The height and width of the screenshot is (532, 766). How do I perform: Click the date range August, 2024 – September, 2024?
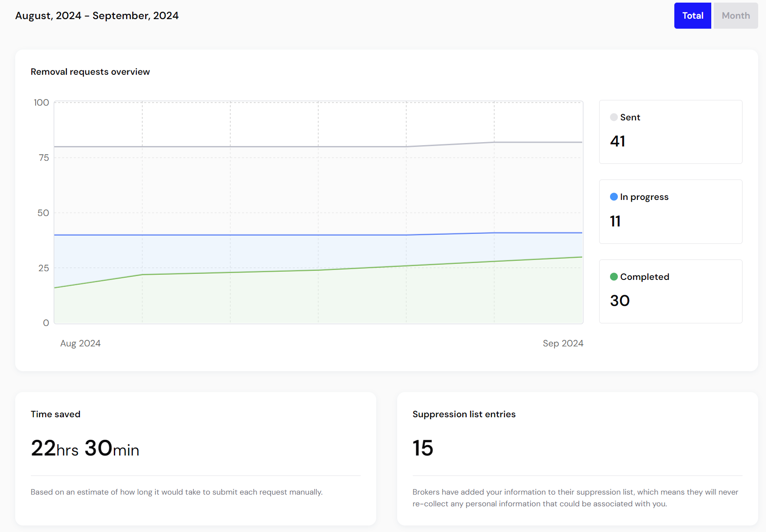tap(97, 16)
